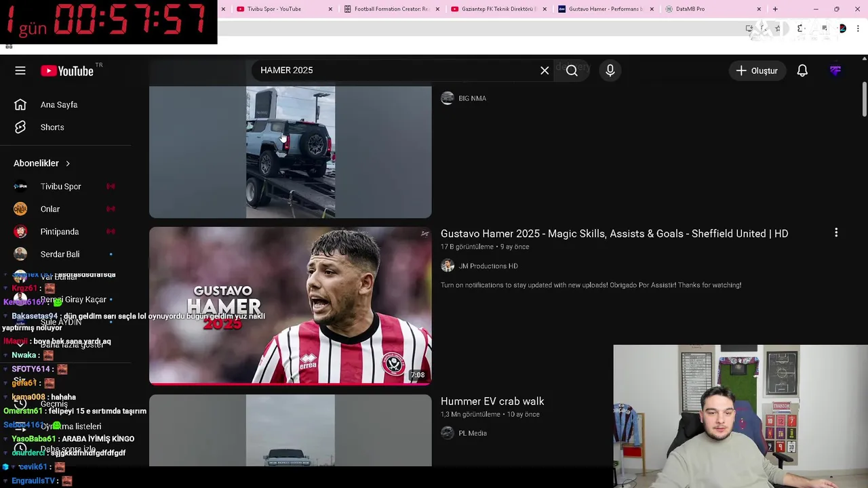The image size is (868, 488).
Task: Visit the JM Productions HD channel name
Action: 488,266
